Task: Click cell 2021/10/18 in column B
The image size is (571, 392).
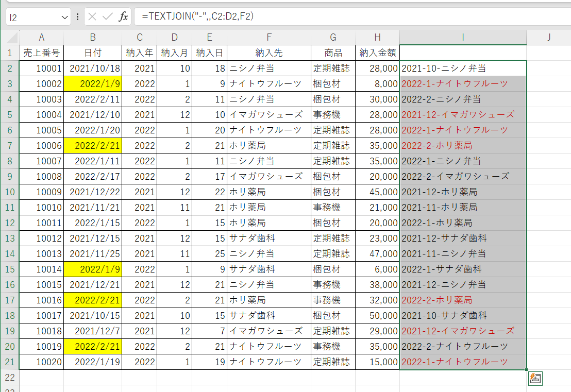Action: point(93,69)
